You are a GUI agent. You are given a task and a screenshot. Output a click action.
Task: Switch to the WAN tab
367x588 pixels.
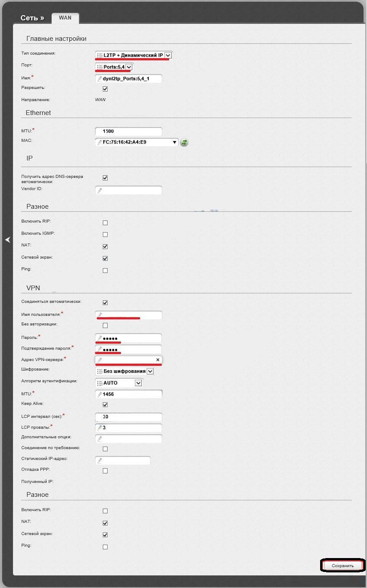(x=65, y=18)
